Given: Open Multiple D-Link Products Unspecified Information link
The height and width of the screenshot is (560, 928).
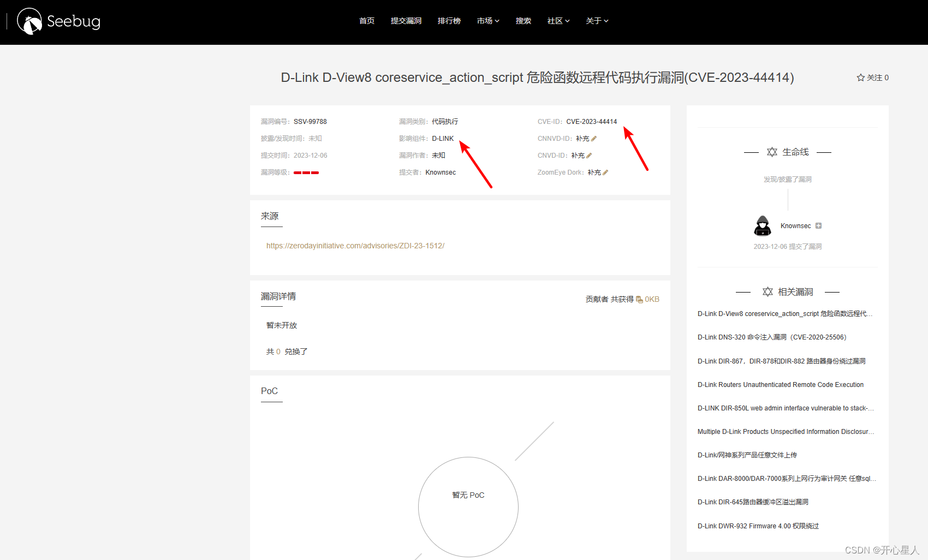Looking at the screenshot, I should [x=786, y=432].
